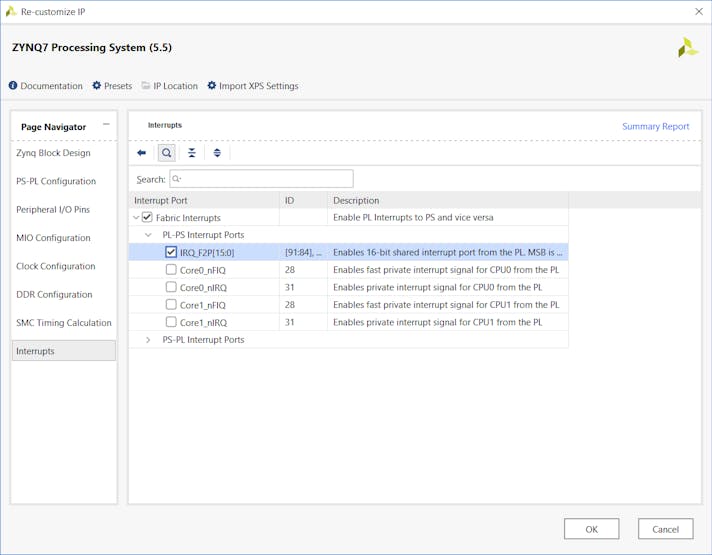Click the Expand All toolbar icon
The image size is (712, 555).
pos(217,153)
